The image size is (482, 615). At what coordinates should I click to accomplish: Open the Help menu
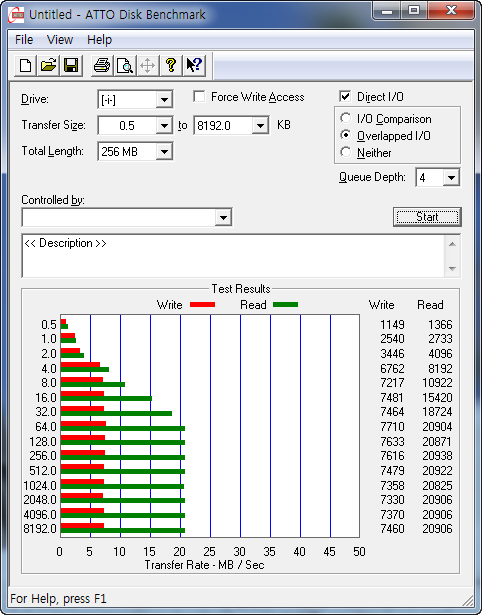99,40
